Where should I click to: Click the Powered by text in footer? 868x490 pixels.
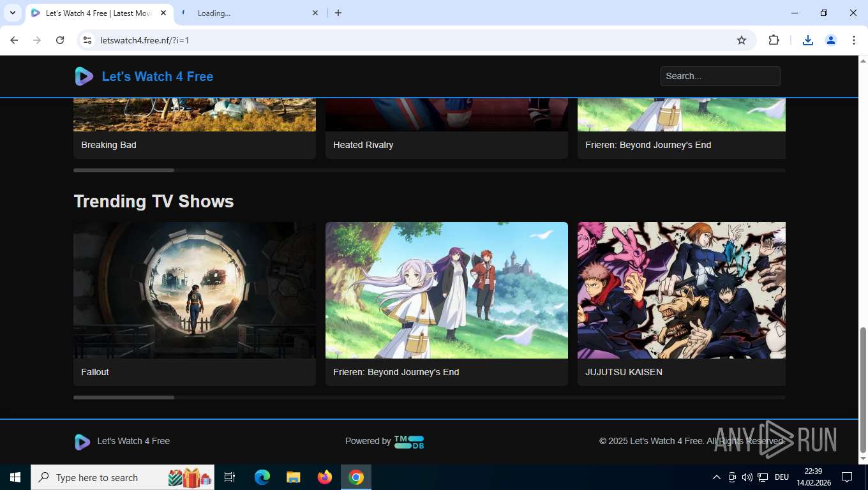click(x=368, y=441)
